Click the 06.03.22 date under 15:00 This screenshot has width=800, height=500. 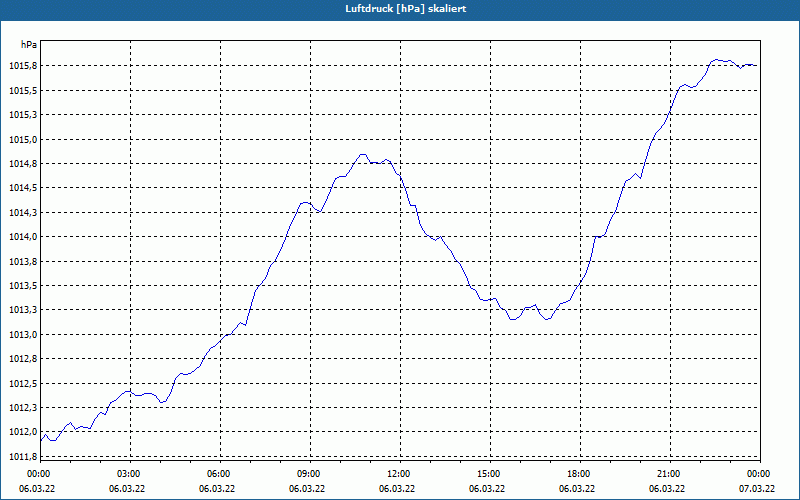(x=487, y=489)
